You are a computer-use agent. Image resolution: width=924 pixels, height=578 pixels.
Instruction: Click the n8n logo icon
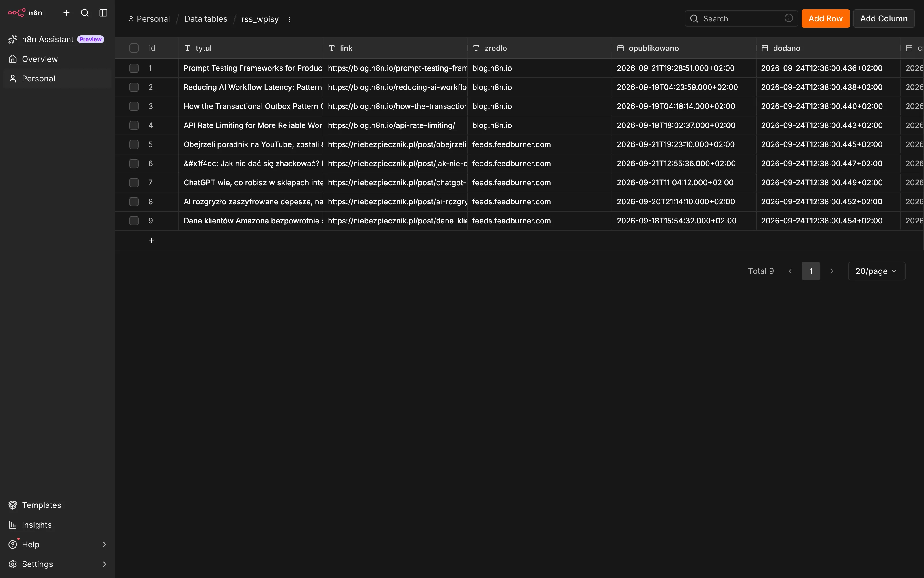point(17,13)
